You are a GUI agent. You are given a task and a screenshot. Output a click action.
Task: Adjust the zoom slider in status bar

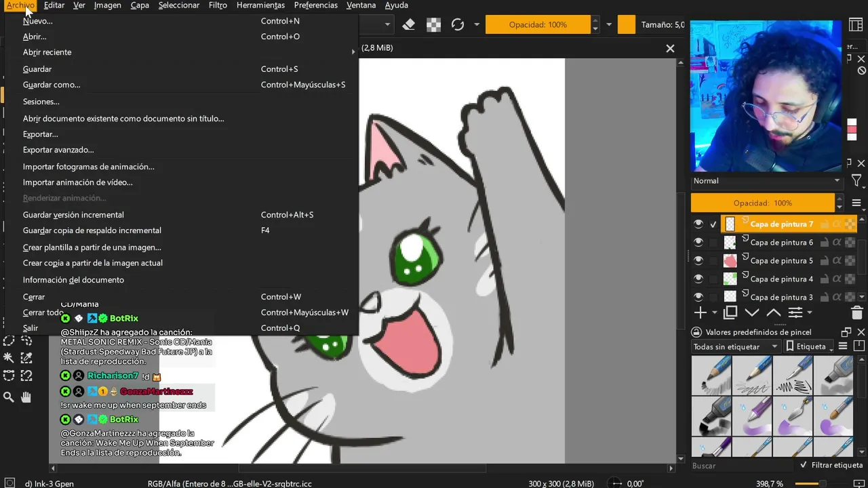tap(822, 483)
